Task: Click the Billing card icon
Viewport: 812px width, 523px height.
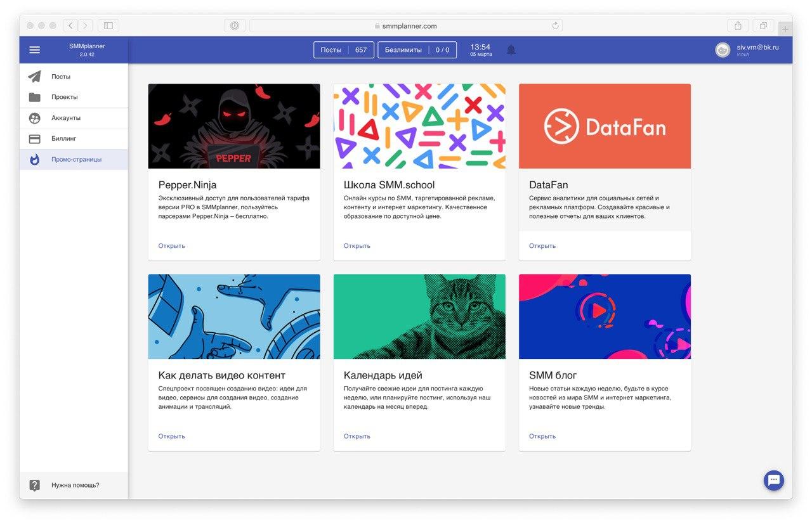Action: coord(35,139)
